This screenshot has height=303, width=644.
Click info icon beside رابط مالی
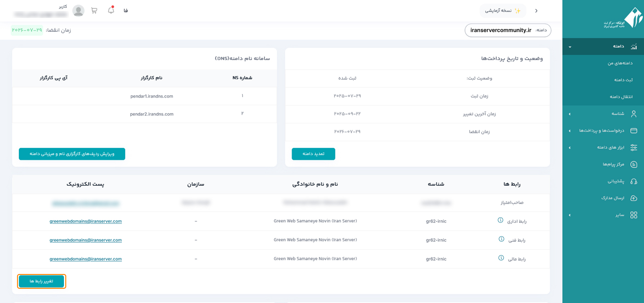coord(501,258)
